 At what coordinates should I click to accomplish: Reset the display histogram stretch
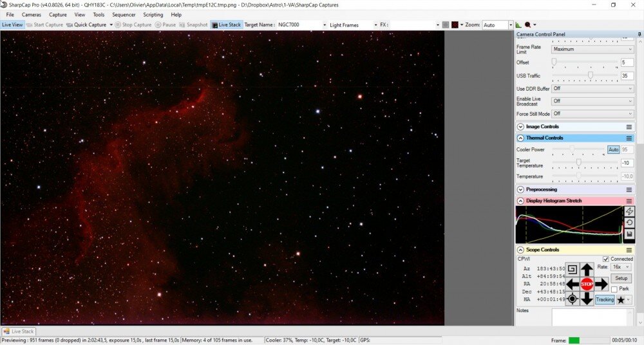click(x=629, y=223)
